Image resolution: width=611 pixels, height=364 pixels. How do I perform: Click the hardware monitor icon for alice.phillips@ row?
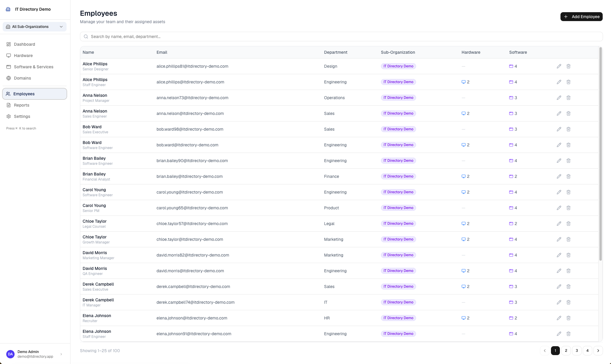click(463, 82)
